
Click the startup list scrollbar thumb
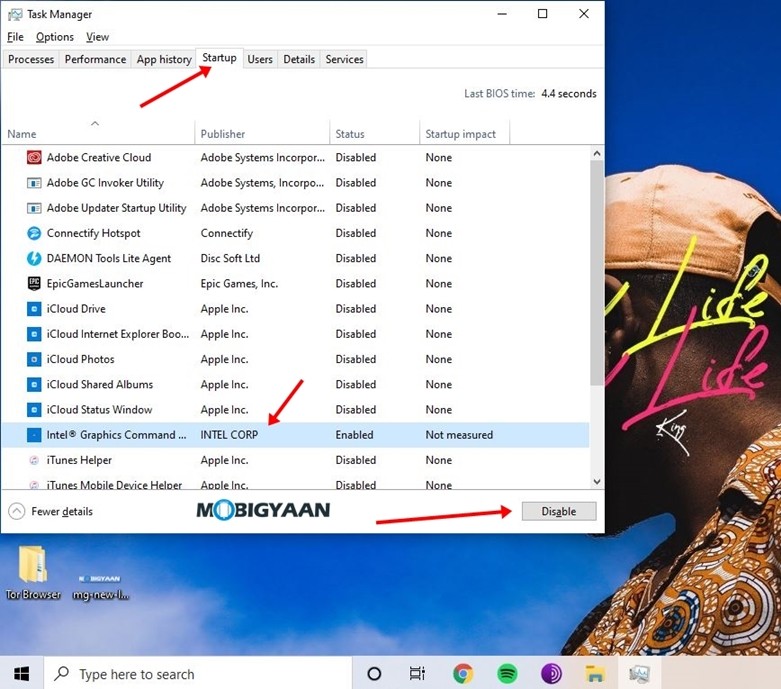(x=597, y=273)
